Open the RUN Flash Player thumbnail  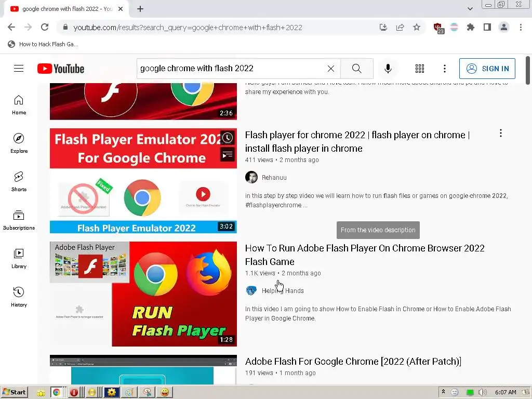click(143, 294)
